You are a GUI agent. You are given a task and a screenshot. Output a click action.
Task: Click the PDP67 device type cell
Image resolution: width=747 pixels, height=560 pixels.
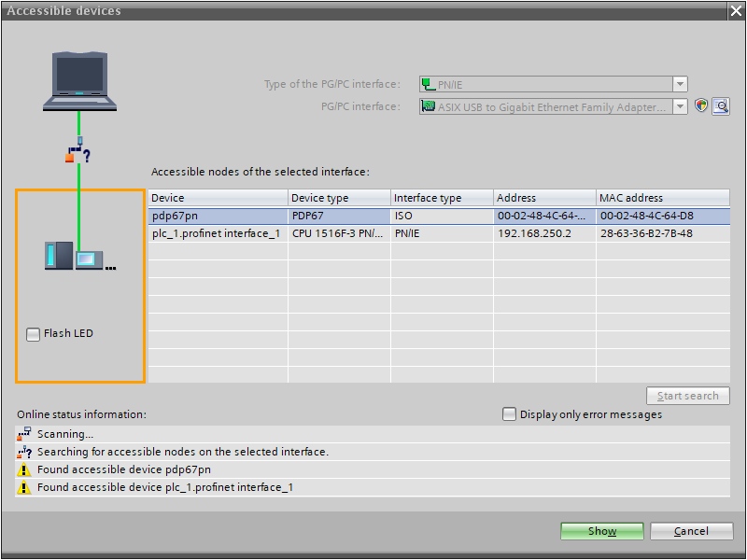point(339,216)
